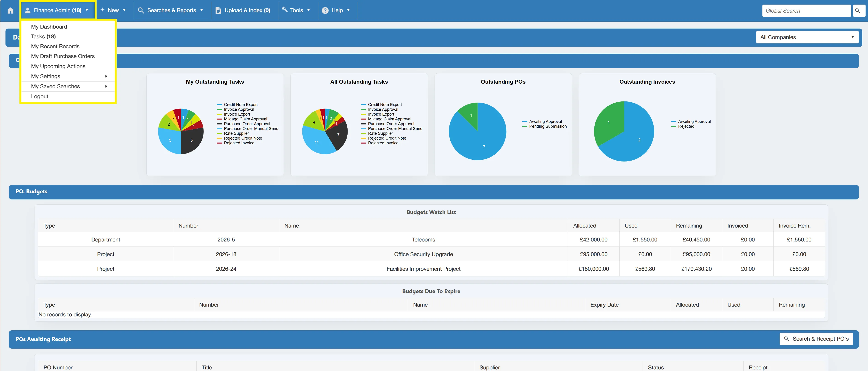Open the Help dropdown arrow

click(x=348, y=10)
